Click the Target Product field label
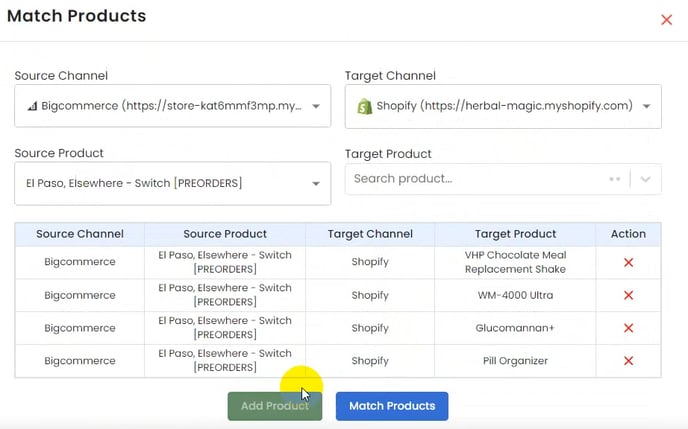 coord(388,154)
